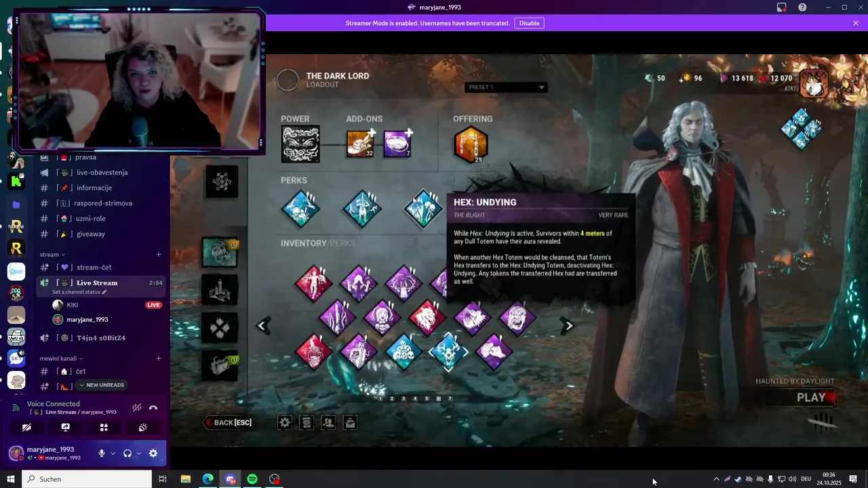Toggle noise suppression in voice panel
The width and height of the screenshot is (868, 488).
[137, 407]
